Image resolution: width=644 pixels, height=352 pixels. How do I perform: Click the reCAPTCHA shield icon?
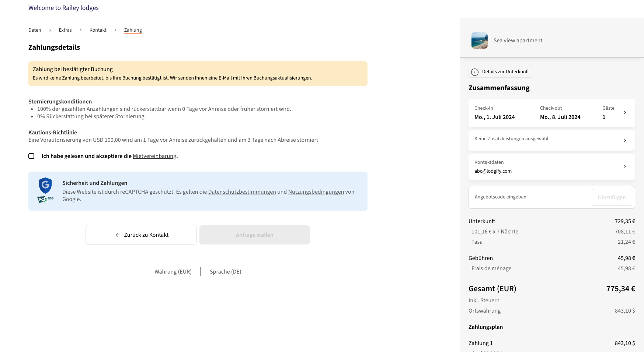(45, 185)
